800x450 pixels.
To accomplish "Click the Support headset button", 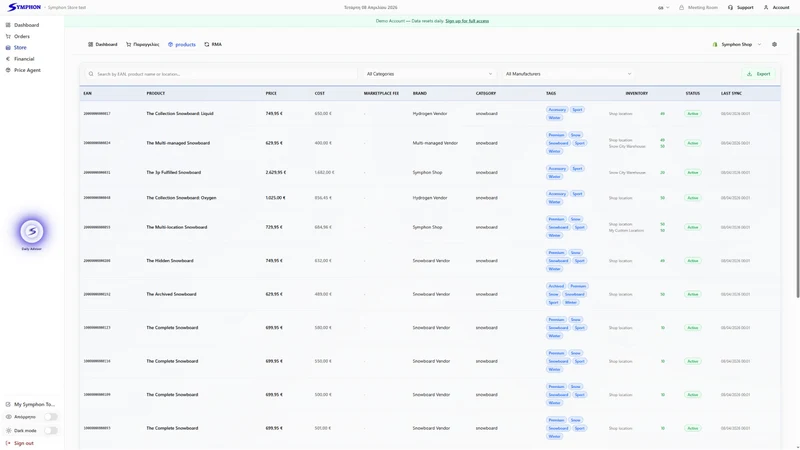I will (740, 8).
